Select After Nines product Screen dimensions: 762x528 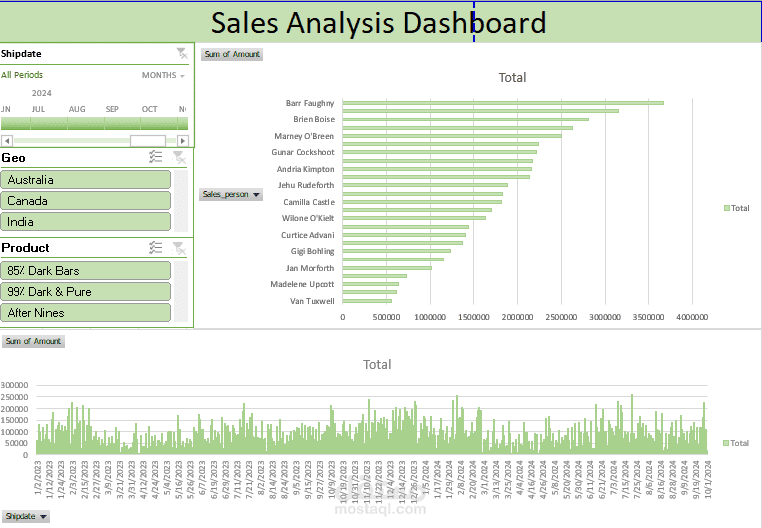pos(86,313)
